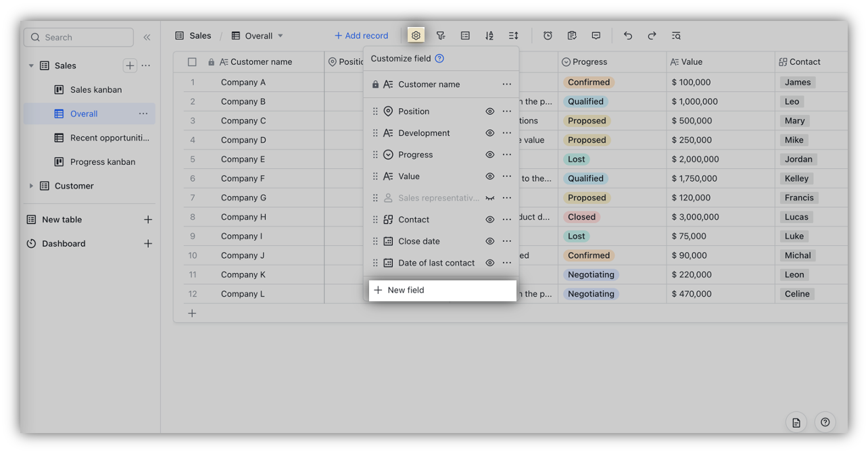Click the plus icon next to Dashboard
868x454 pixels.
point(148,243)
